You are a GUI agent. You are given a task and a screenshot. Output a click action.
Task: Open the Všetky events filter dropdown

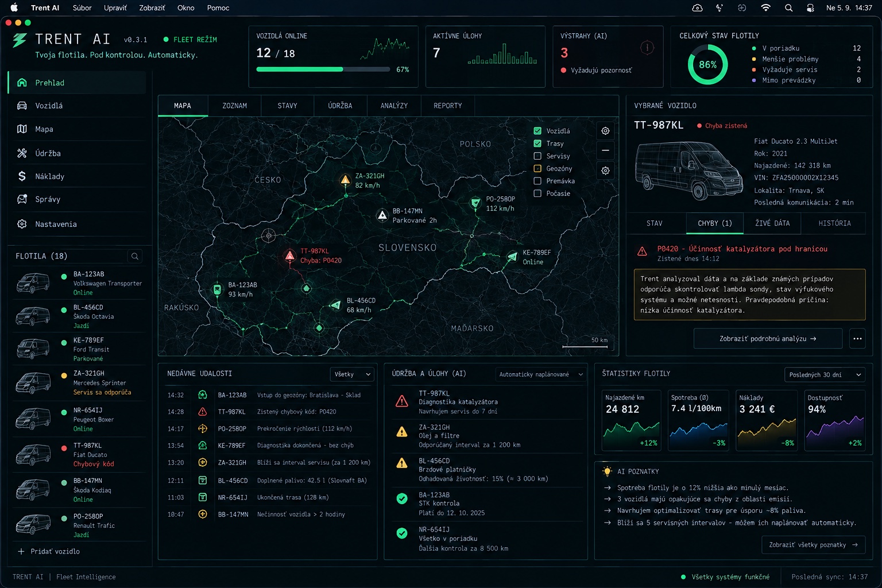pos(352,374)
